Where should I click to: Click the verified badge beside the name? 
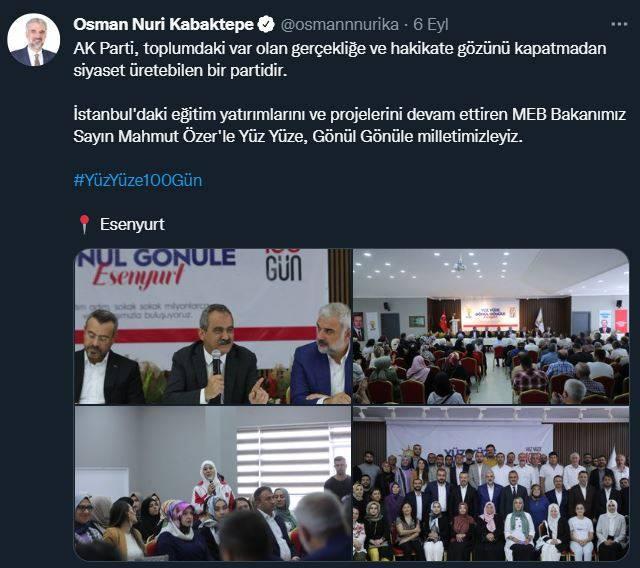tap(266, 24)
